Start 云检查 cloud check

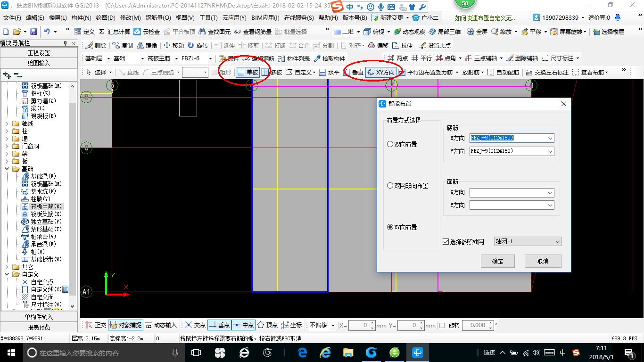[147, 32]
